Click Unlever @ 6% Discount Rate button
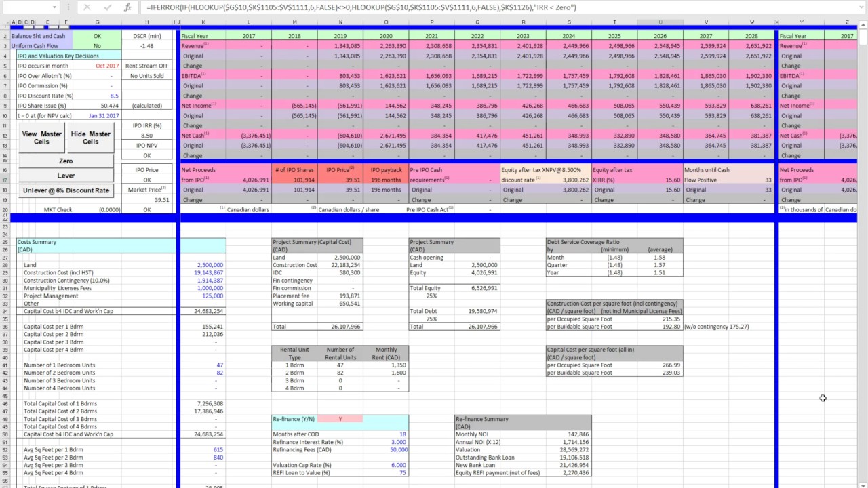The image size is (868, 488). click(66, 190)
